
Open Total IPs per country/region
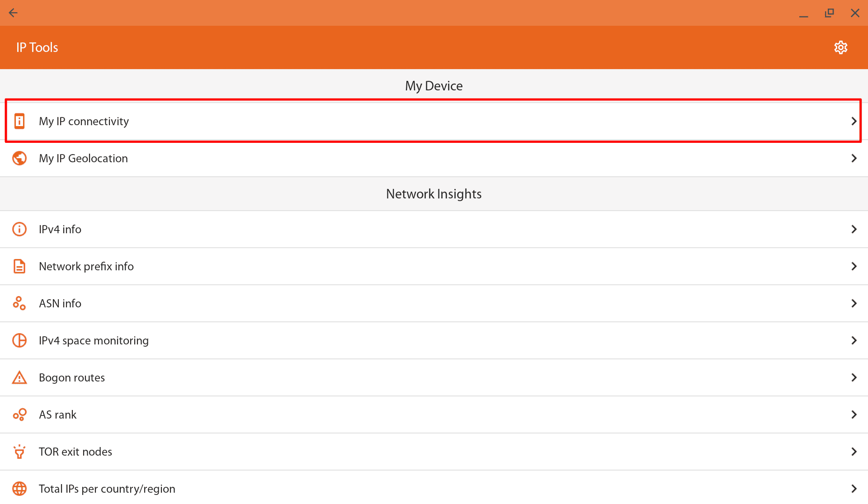854,488
